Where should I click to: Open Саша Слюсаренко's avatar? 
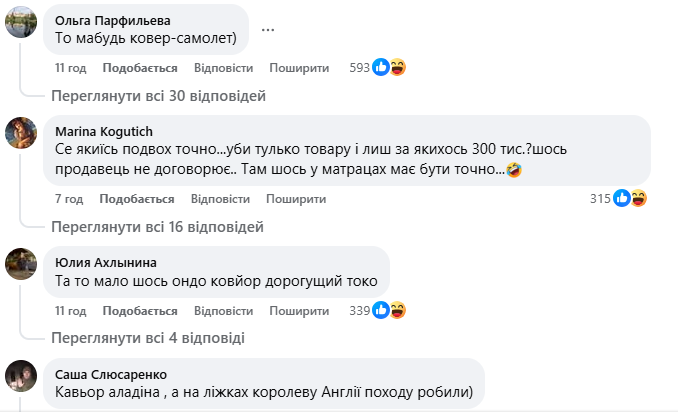pyautogui.click(x=22, y=375)
